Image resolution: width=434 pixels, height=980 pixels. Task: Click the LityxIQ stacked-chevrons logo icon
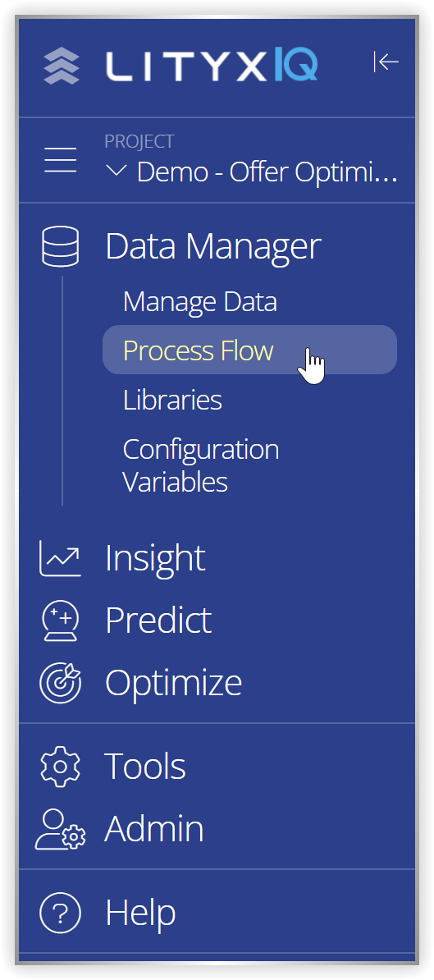tap(62, 66)
